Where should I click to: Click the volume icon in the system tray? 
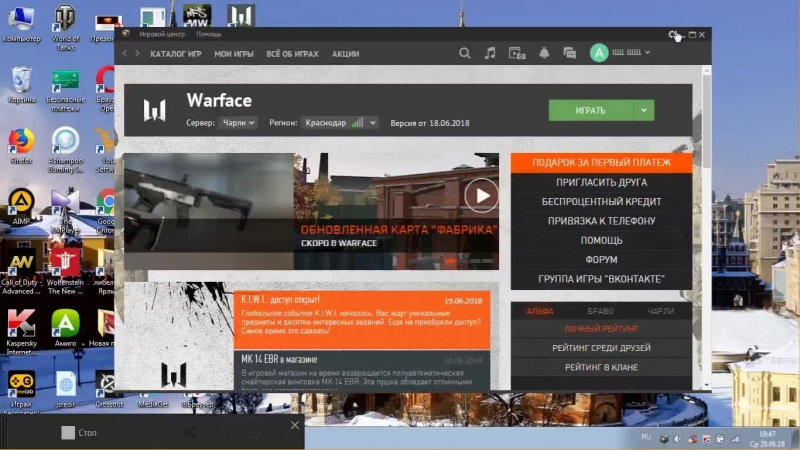(678, 439)
